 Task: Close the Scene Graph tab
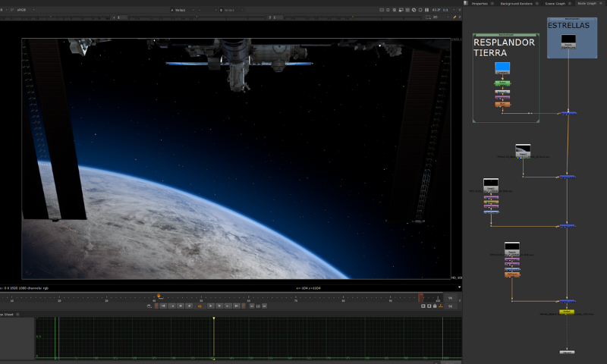(x=570, y=4)
